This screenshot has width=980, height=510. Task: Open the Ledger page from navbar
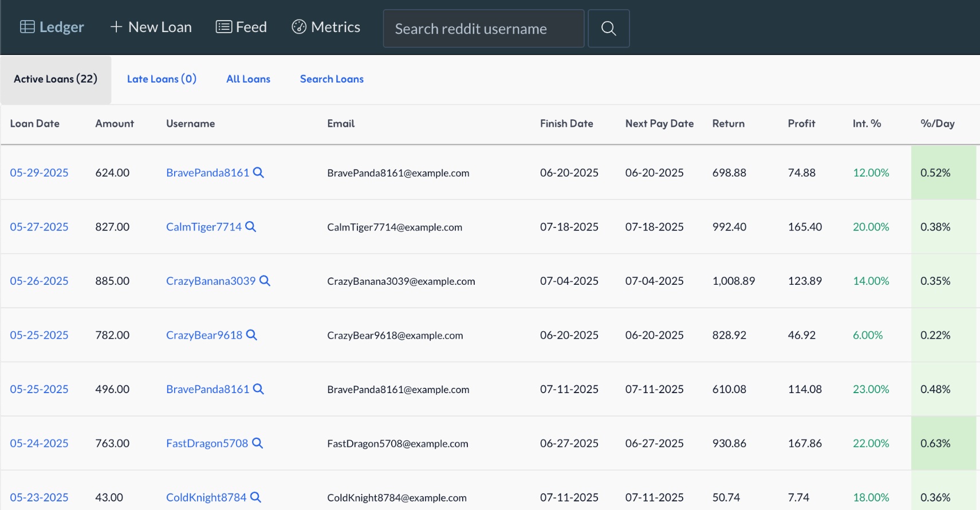(52, 27)
